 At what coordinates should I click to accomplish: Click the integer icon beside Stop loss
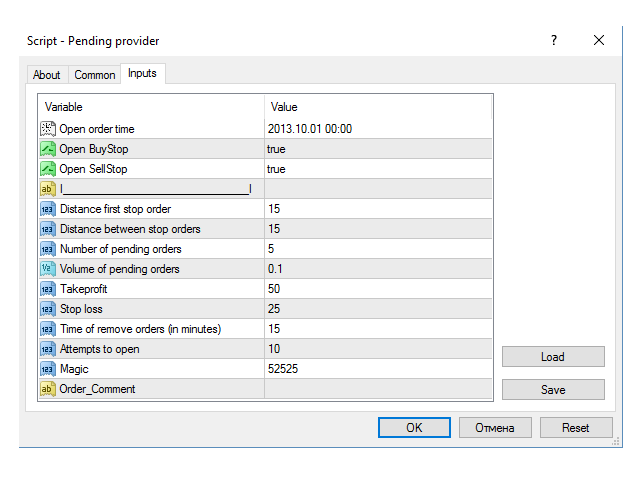48,309
